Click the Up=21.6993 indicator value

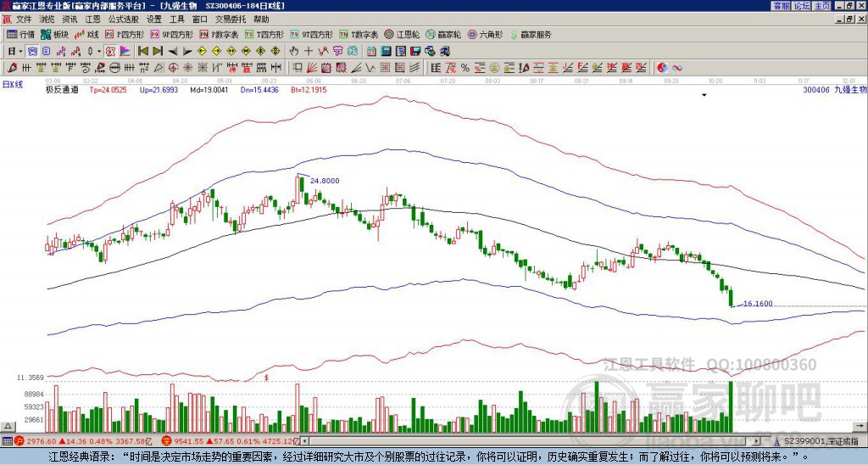[159, 89]
